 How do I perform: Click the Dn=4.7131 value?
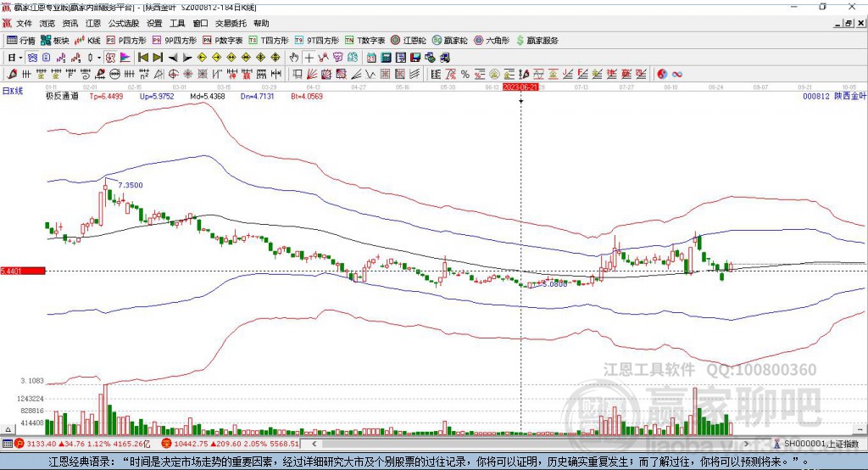tap(258, 96)
